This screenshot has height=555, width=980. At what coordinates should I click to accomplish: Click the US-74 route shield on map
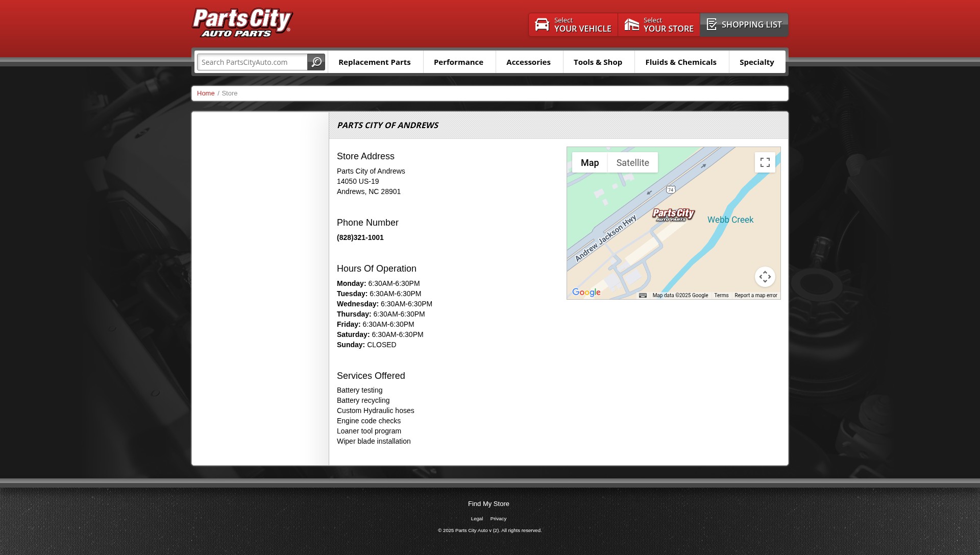671,189
